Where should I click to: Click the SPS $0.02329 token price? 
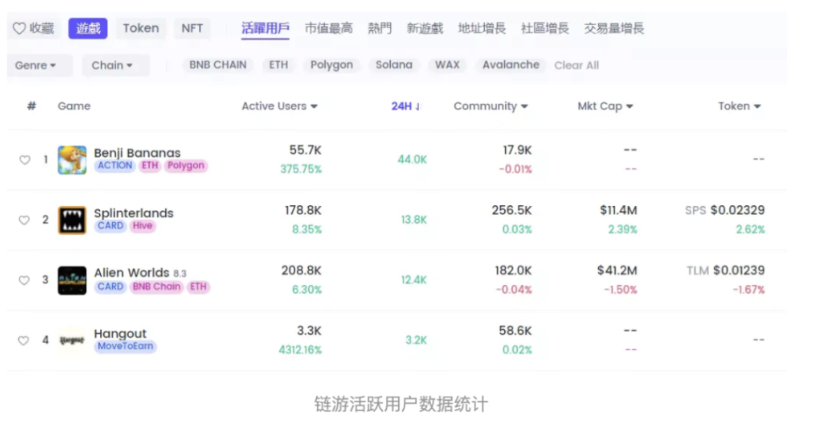pyautogui.click(x=725, y=210)
